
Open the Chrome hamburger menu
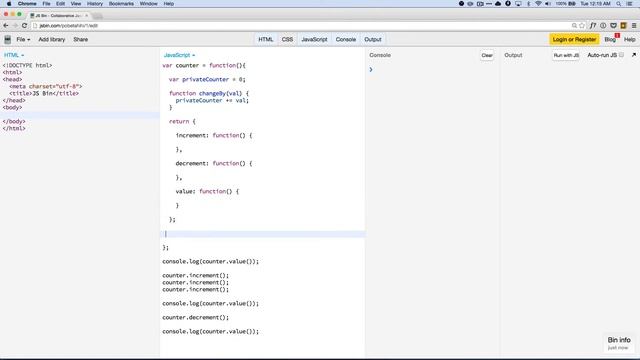[634, 25]
